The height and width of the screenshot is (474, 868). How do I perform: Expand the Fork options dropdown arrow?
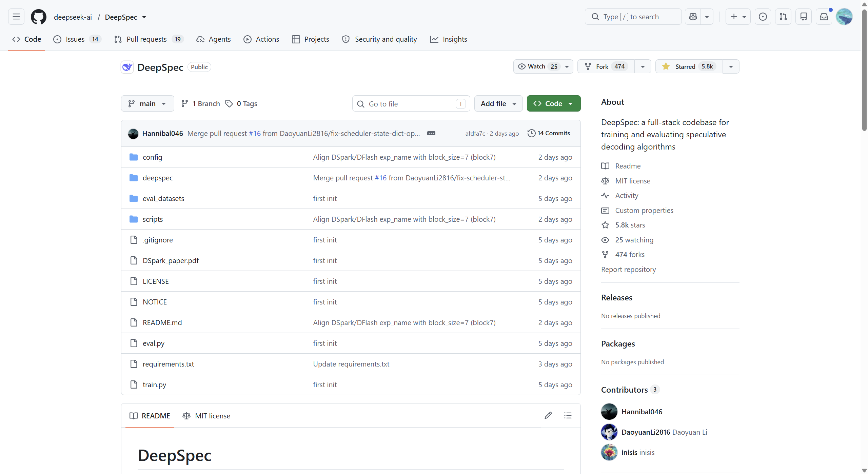click(643, 66)
